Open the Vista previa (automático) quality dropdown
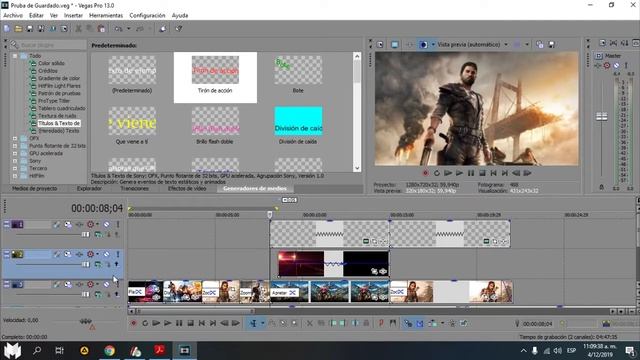640x360 pixels. [506, 44]
